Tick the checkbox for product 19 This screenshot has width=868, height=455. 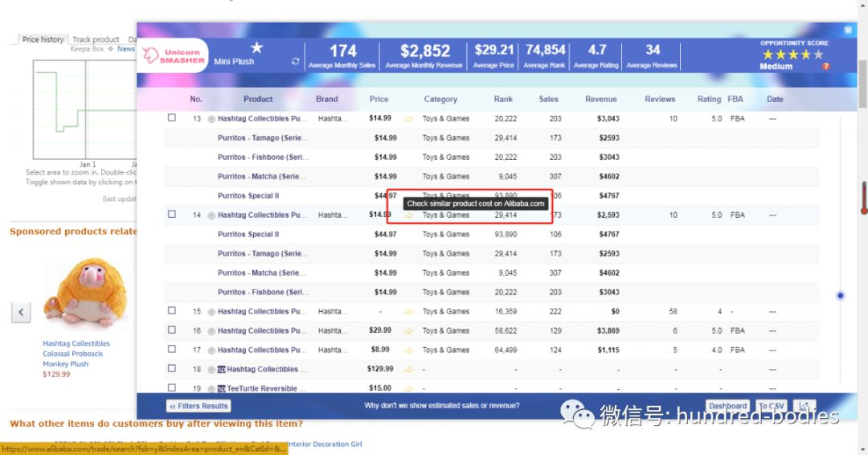(172, 388)
